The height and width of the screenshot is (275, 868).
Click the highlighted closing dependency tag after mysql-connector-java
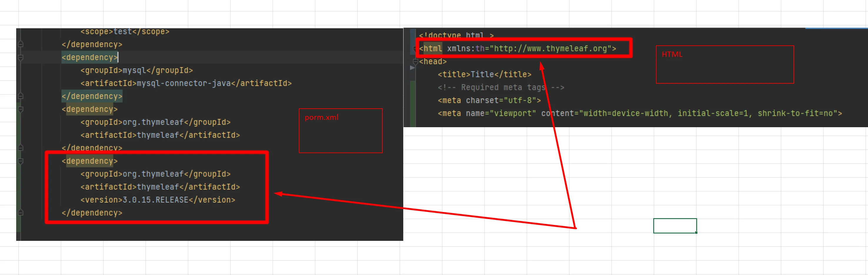(92, 97)
